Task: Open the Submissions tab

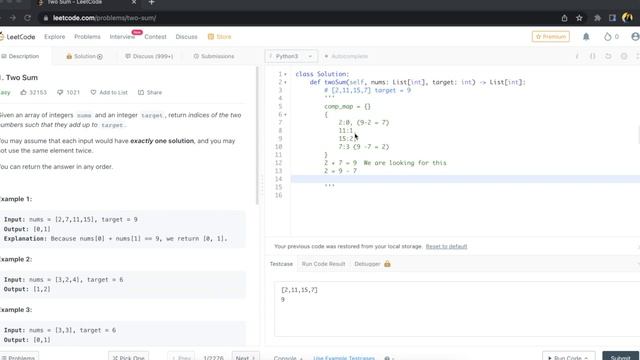Action: coord(214,56)
